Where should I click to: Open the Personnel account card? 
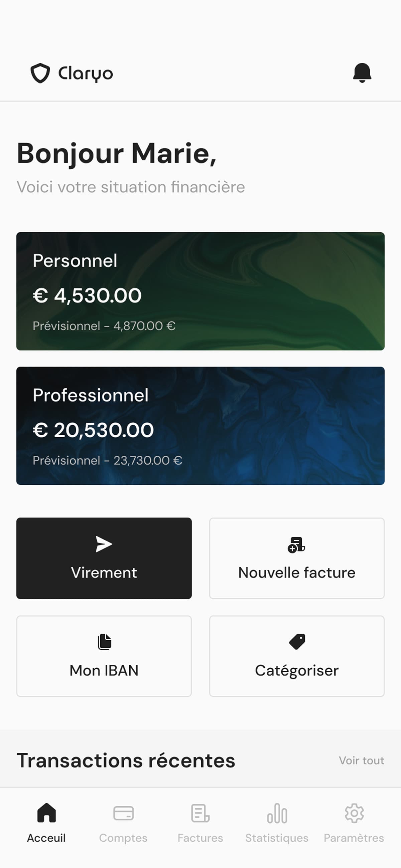[200, 291]
